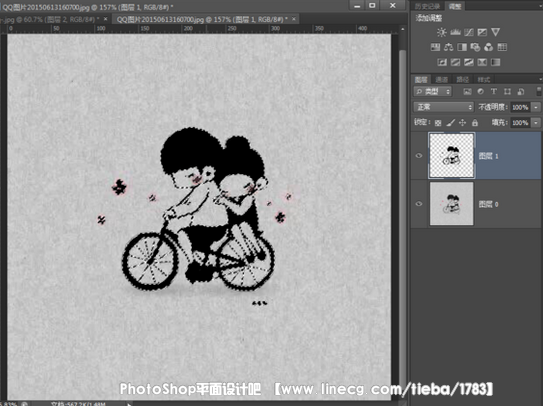The width and height of the screenshot is (543, 406).
Task: Switch to the 历史记录 history tab
Action: pyautogui.click(x=427, y=6)
